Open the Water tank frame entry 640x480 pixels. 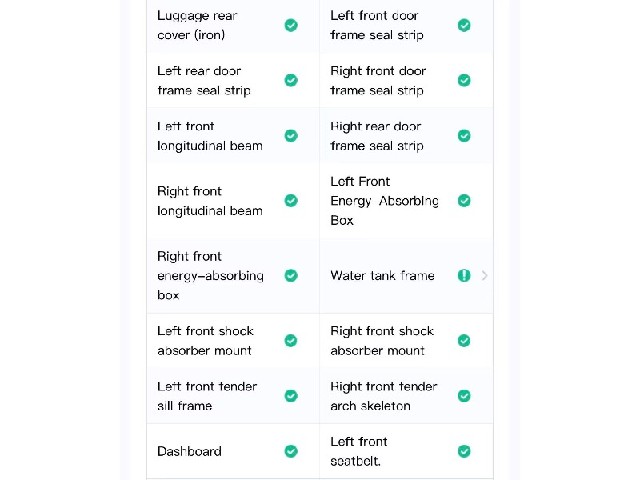point(407,276)
